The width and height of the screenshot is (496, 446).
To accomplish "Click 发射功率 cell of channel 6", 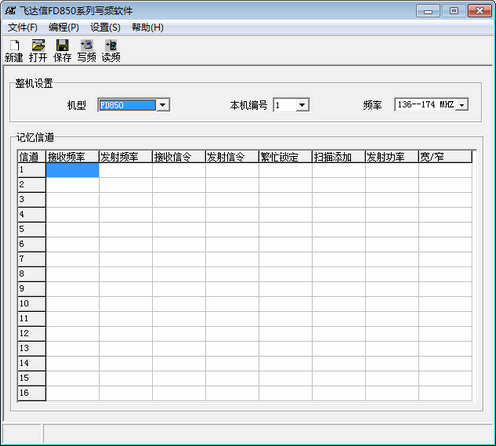I will tap(392, 244).
